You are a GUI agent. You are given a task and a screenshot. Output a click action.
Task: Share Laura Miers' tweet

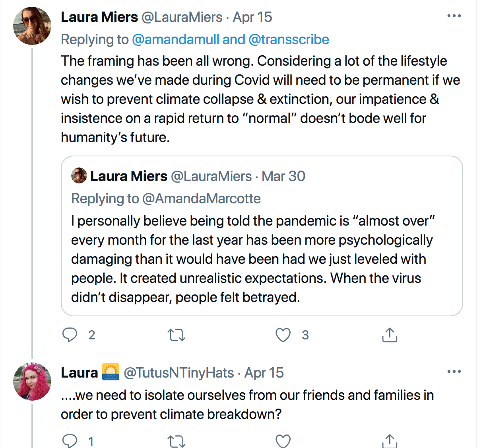pos(390,335)
